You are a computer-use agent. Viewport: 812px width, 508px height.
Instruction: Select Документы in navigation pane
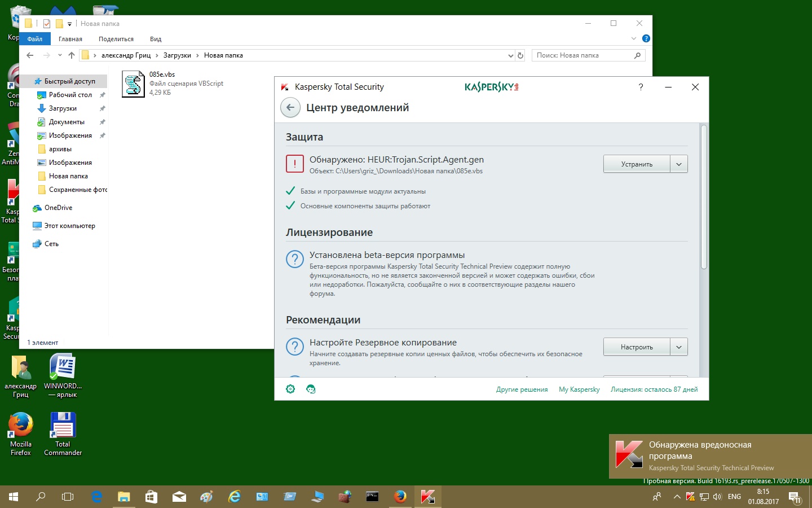(x=67, y=122)
